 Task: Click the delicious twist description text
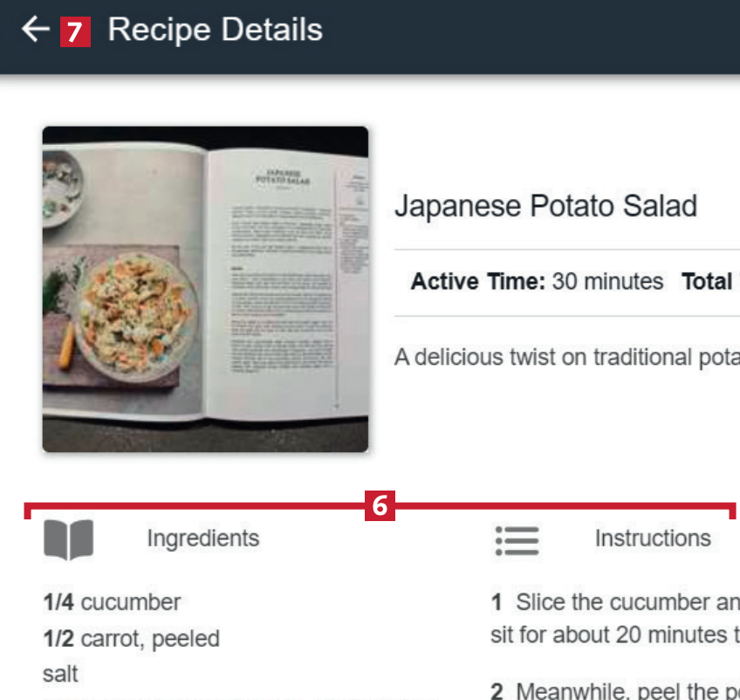(x=567, y=357)
